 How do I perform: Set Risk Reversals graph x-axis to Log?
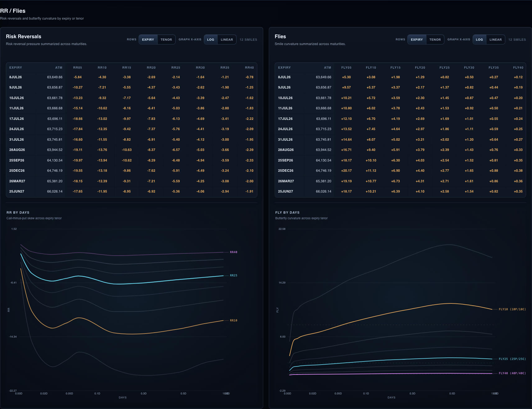click(x=211, y=39)
